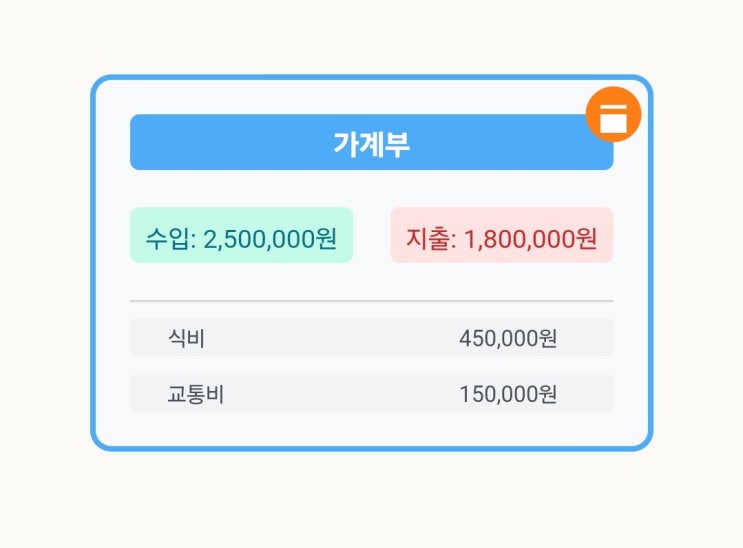Click the 450,000원 amount

pyautogui.click(x=508, y=338)
